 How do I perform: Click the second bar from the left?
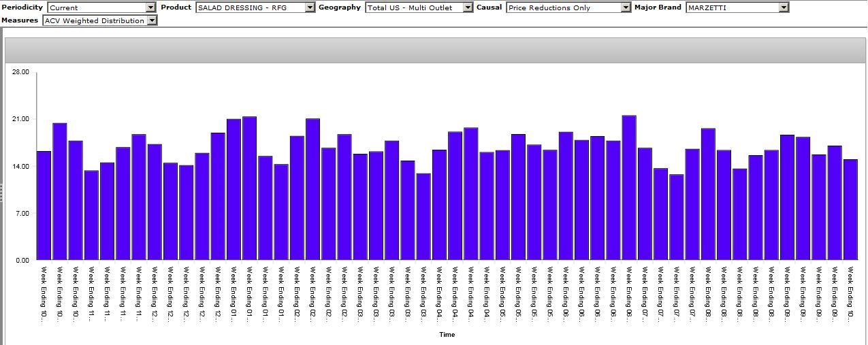pyautogui.click(x=60, y=191)
